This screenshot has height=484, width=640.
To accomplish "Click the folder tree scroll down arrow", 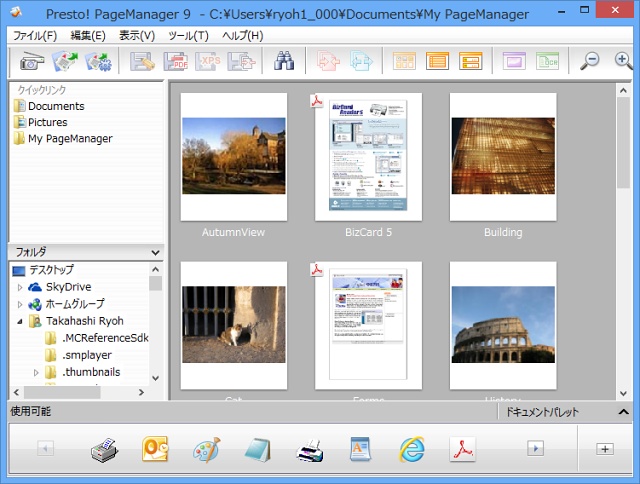I will point(156,378).
